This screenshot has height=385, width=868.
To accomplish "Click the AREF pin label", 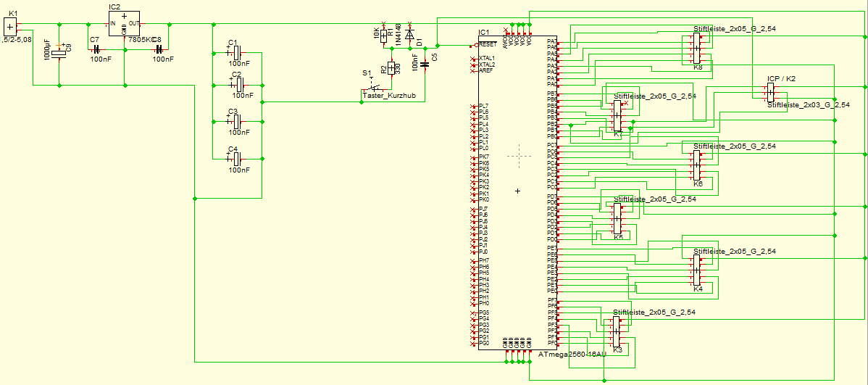I will (485, 71).
